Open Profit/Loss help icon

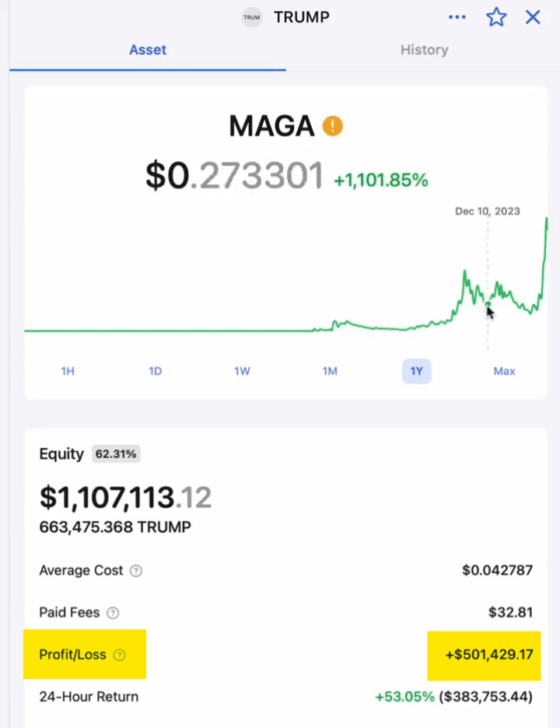tap(119, 655)
